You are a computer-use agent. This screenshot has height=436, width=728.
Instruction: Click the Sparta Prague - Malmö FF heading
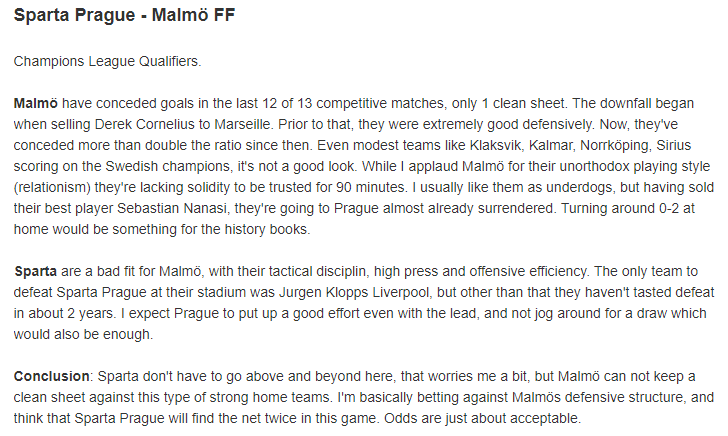[124, 15]
